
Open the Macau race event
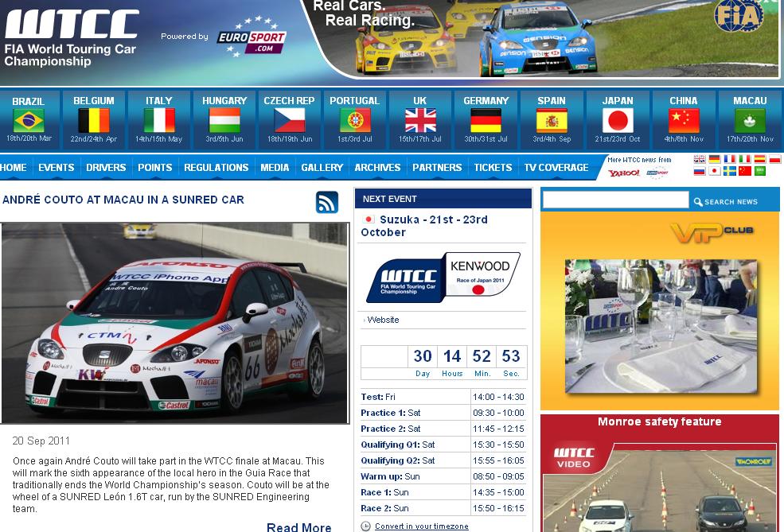[749, 119]
